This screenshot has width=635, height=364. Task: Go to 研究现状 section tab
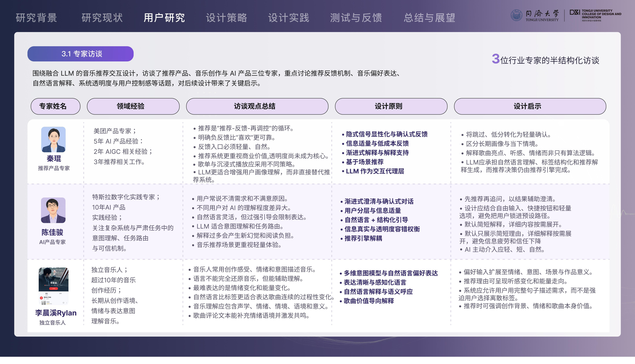click(102, 18)
